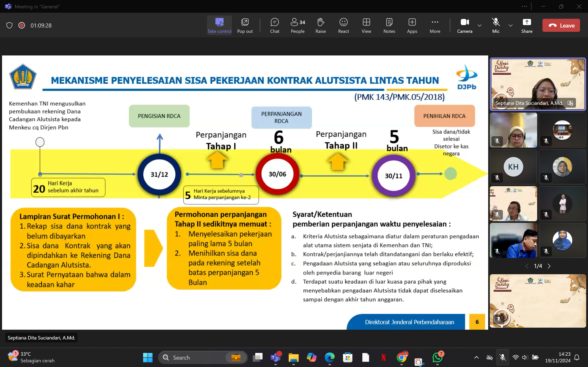
Task: Unmute the Mic in the toolbar
Action: (496, 25)
